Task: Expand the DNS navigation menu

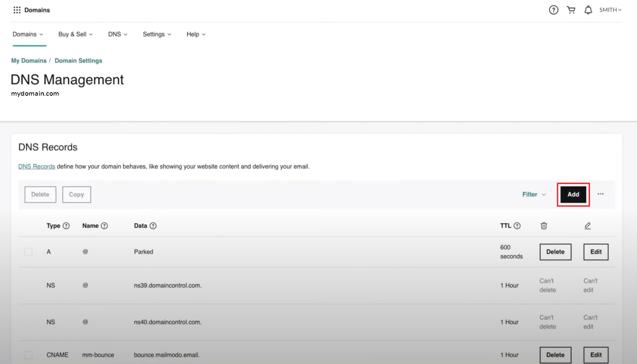Action: [x=117, y=34]
